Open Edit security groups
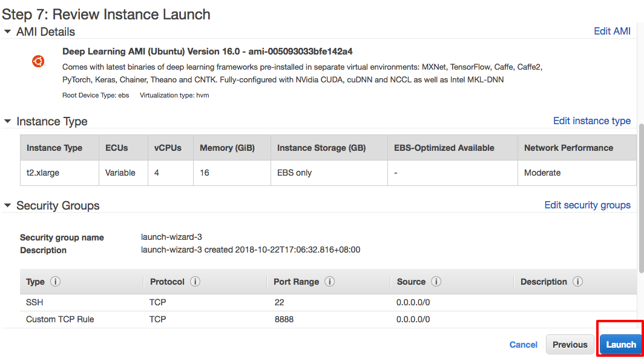This screenshot has width=644, height=358. (x=587, y=205)
